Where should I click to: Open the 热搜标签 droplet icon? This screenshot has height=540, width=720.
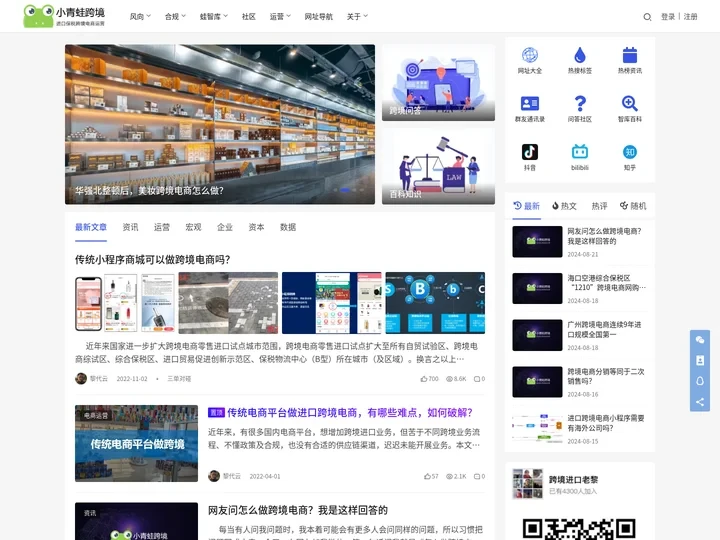click(x=580, y=55)
